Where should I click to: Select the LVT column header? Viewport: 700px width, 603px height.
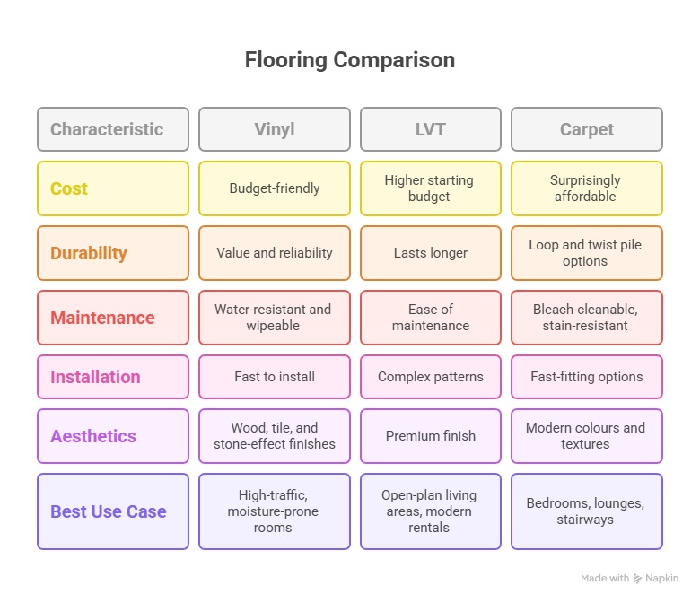[x=431, y=129]
